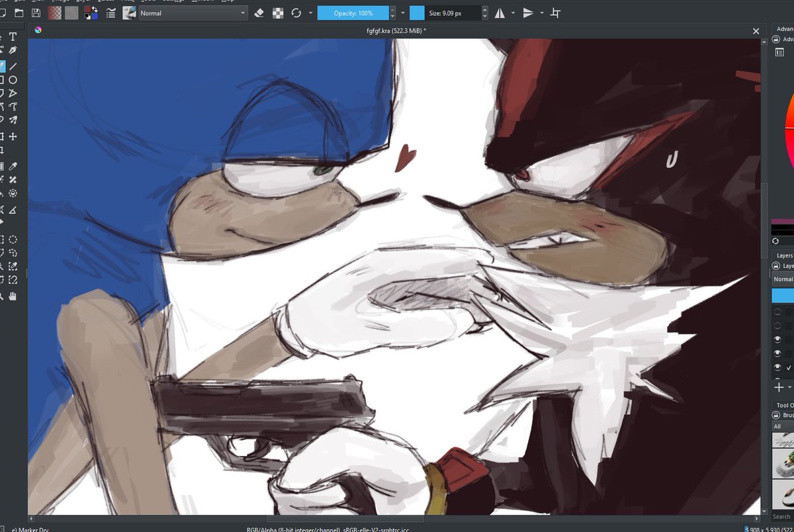Open horizontal mirror options arrow
This screenshot has height=532, width=794.
513,13
